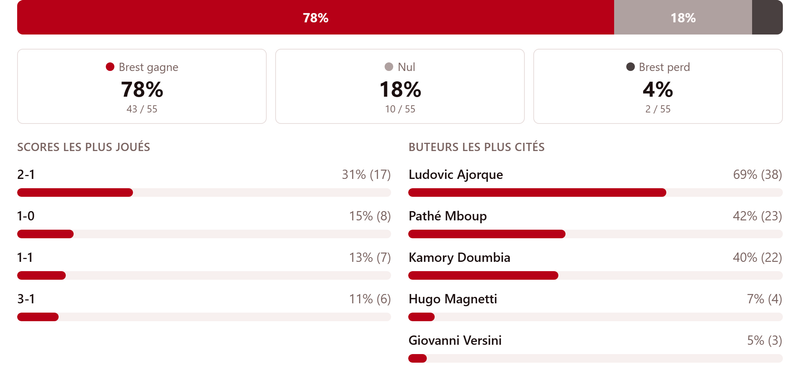
Task: Select the grey 18% segment of top bar
Action: pyautogui.click(x=683, y=17)
